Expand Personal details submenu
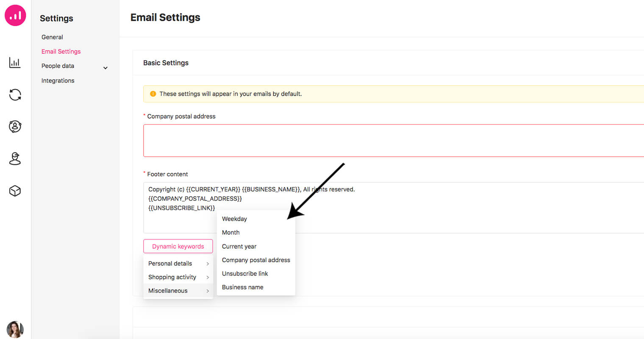 point(178,264)
